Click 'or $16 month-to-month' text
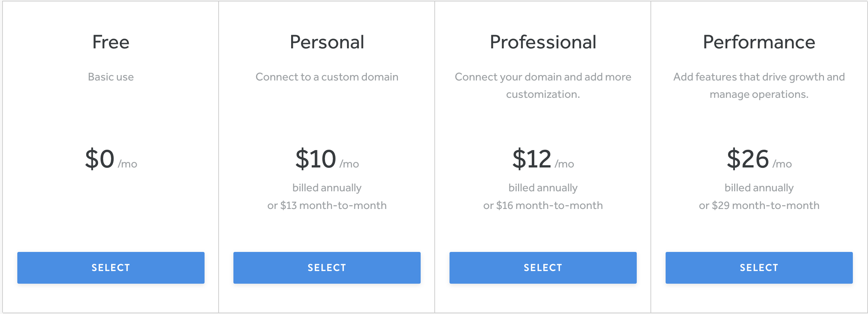The image size is (868, 314). tap(543, 205)
